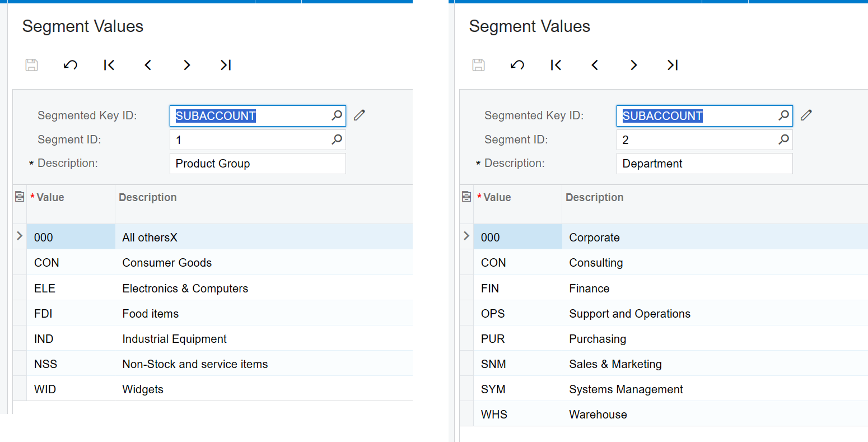
Task: Select the Finance description cell
Action: pyautogui.click(x=715, y=288)
